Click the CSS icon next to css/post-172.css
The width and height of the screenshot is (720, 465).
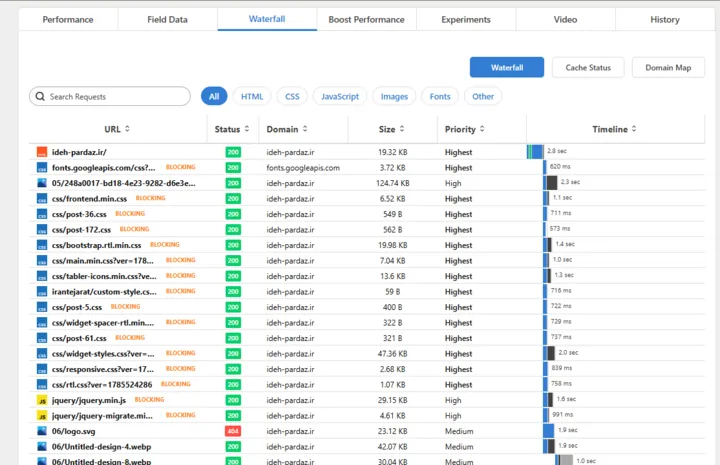pyautogui.click(x=42, y=230)
